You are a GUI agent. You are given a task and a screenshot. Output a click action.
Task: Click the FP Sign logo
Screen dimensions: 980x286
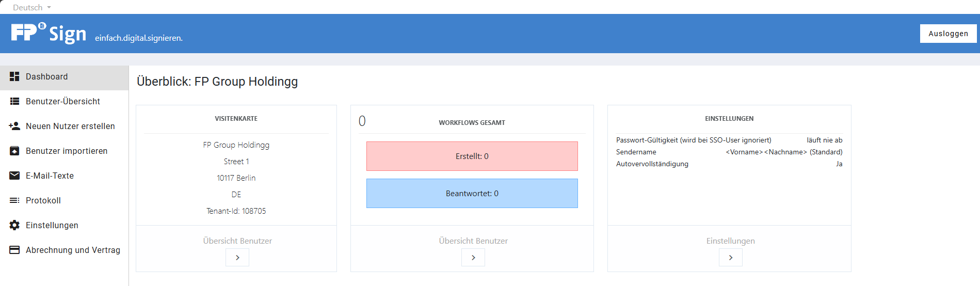pyautogui.click(x=49, y=33)
